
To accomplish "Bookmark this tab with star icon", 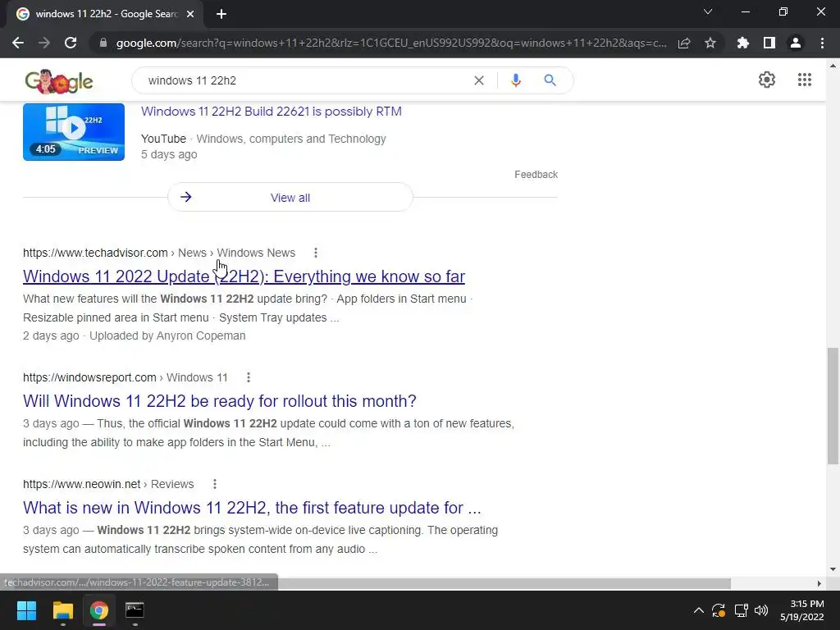I will [710, 43].
